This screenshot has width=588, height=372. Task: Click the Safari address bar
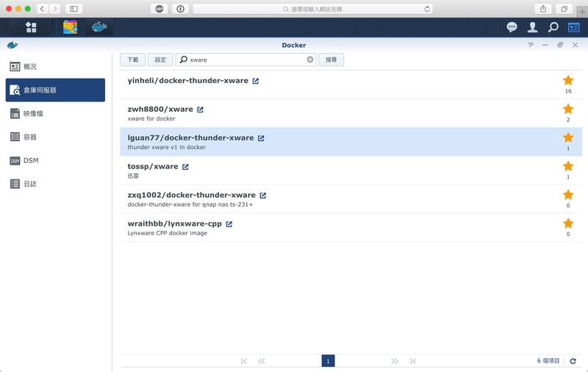(x=313, y=9)
